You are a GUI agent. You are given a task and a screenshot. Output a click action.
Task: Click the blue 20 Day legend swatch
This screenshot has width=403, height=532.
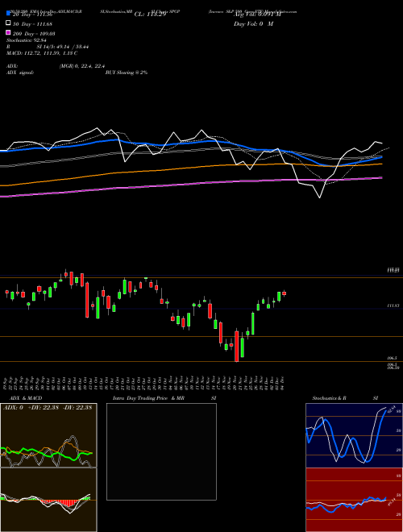(8, 14)
